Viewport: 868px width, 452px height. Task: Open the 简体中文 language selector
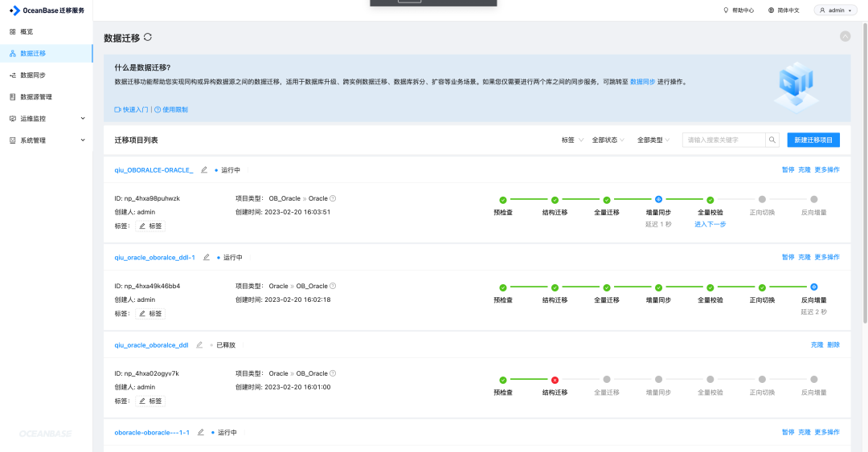pyautogui.click(x=784, y=10)
